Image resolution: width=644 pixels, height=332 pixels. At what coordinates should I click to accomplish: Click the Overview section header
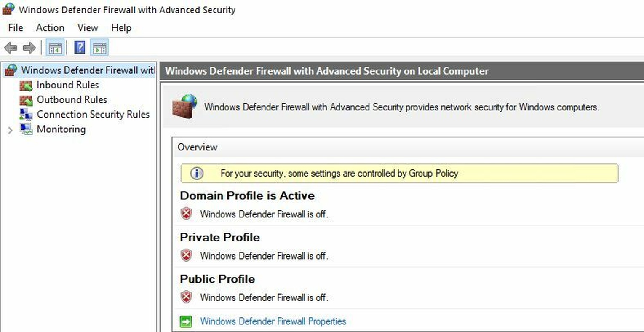coord(198,147)
